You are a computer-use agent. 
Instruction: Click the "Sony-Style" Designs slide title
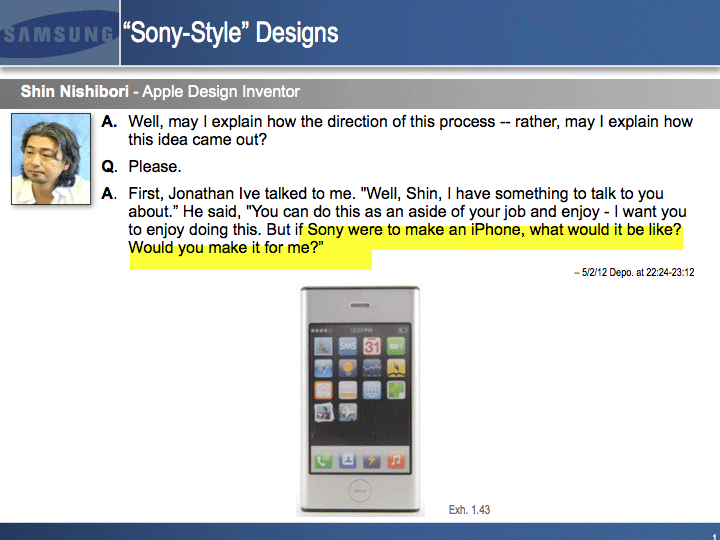tap(230, 33)
